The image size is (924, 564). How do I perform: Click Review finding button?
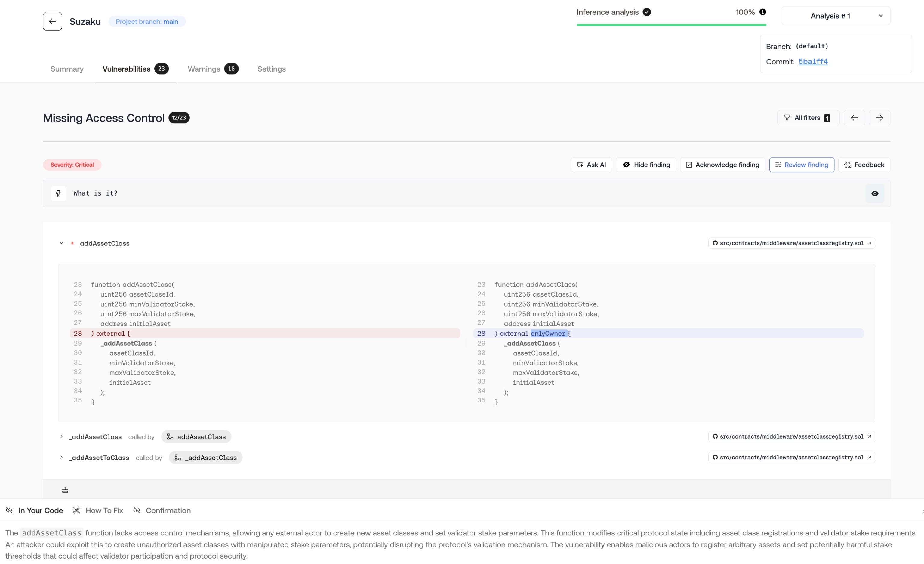coord(801,165)
